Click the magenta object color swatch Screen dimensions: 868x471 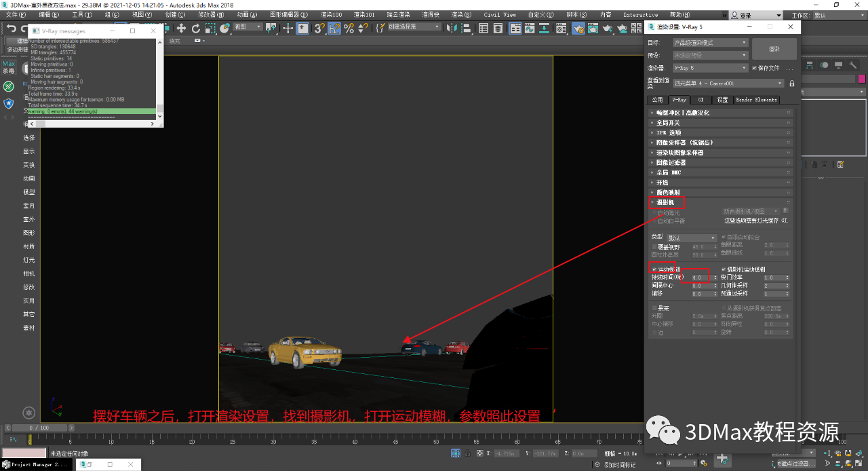coord(861,79)
